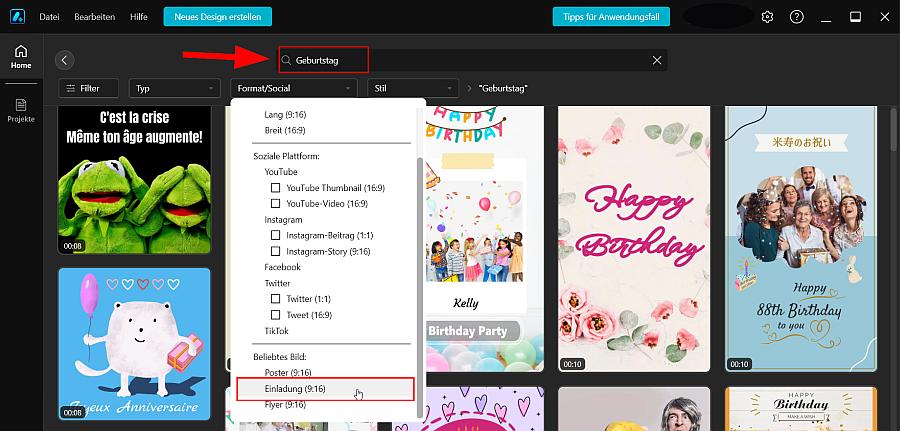The height and width of the screenshot is (431, 900).
Task: Select Einladung (9:16) option
Action: point(325,389)
